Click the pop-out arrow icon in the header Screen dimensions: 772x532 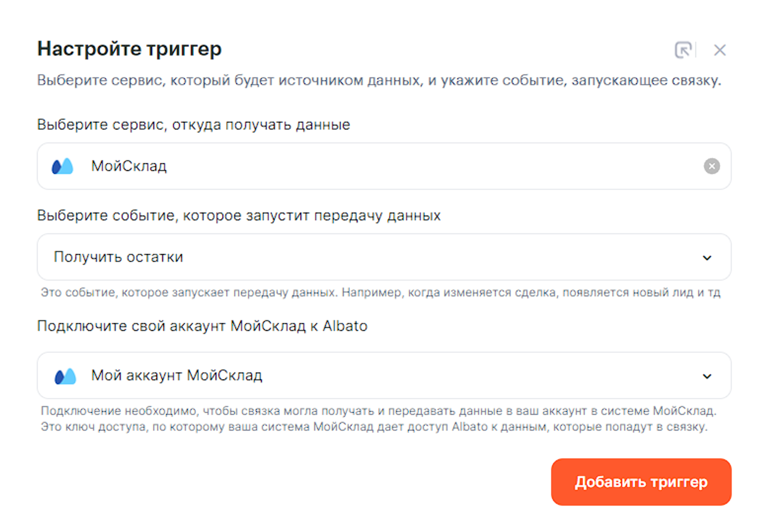pos(683,50)
